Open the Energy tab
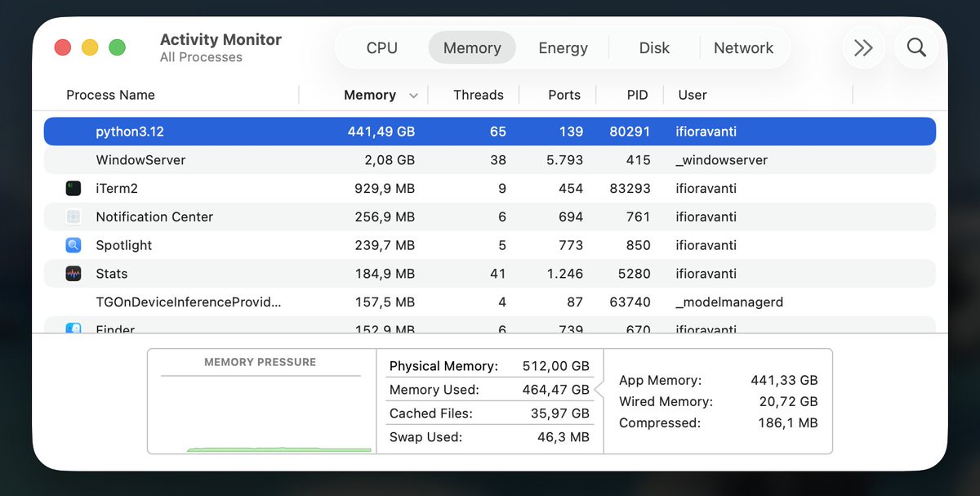 (563, 47)
